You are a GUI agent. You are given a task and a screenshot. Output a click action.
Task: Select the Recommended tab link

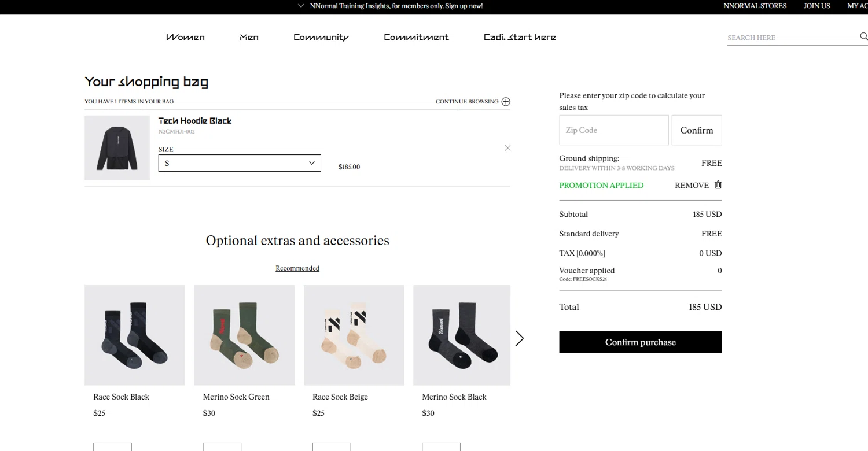coord(297,268)
